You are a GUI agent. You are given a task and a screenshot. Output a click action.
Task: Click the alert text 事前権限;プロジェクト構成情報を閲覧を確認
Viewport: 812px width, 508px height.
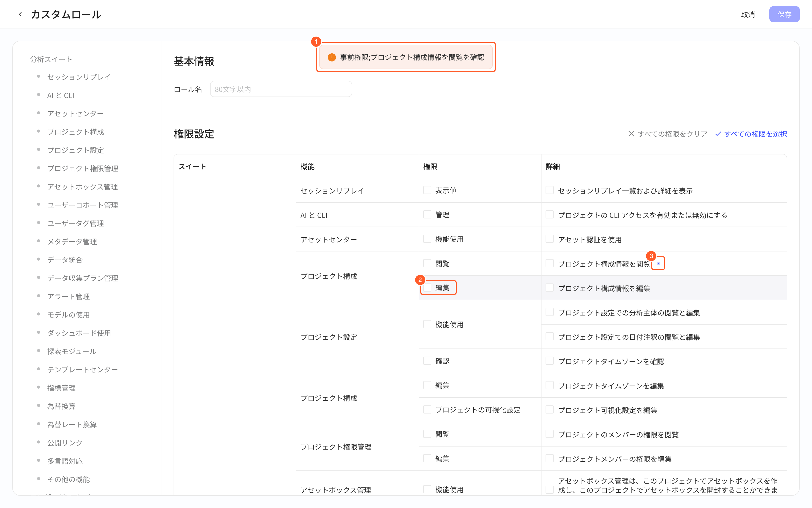(x=412, y=57)
